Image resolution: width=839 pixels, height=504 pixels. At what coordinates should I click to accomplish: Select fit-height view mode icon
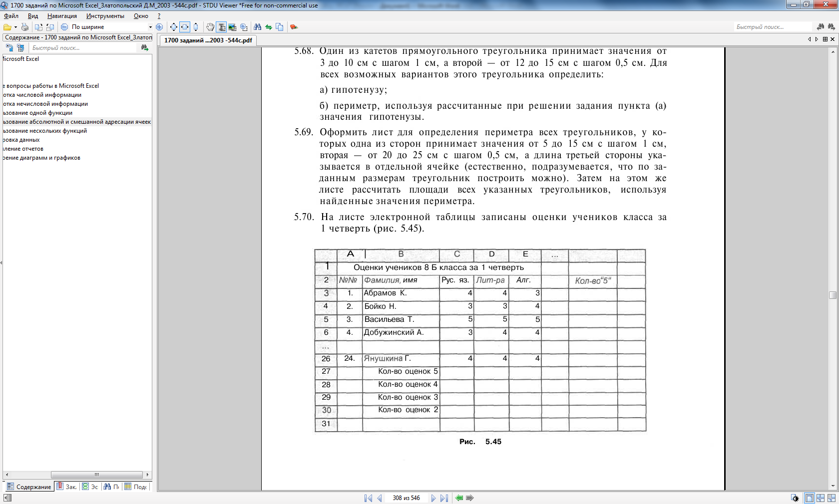click(x=196, y=27)
